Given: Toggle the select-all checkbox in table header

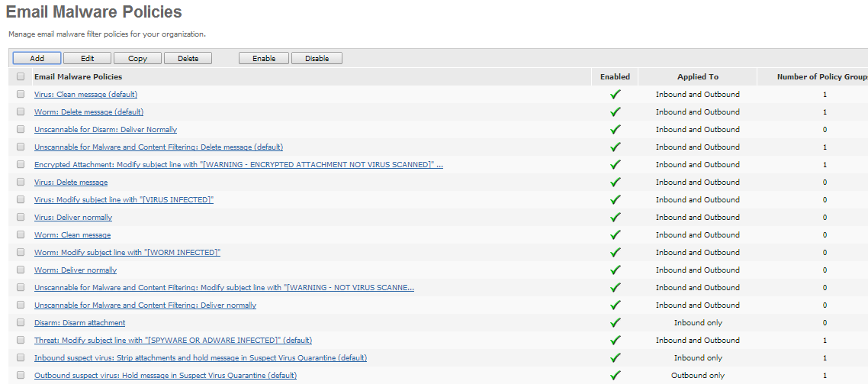Looking at the screenshot, I should 21,77.
